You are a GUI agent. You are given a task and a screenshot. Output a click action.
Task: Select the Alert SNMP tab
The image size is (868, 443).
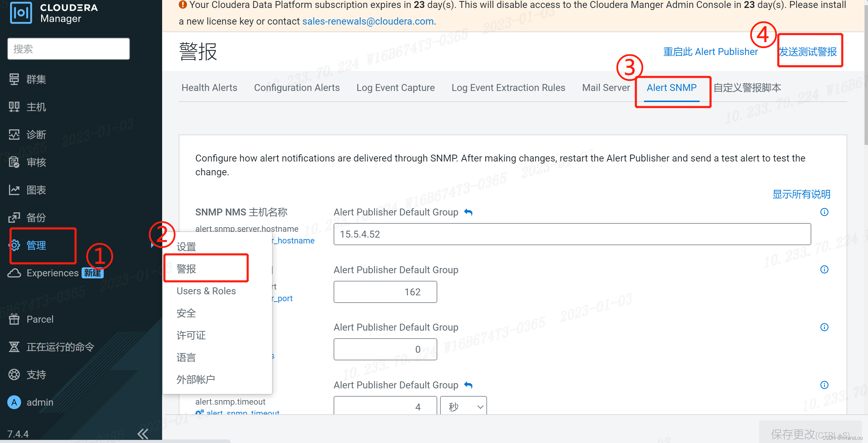click(x=672, y=88)
